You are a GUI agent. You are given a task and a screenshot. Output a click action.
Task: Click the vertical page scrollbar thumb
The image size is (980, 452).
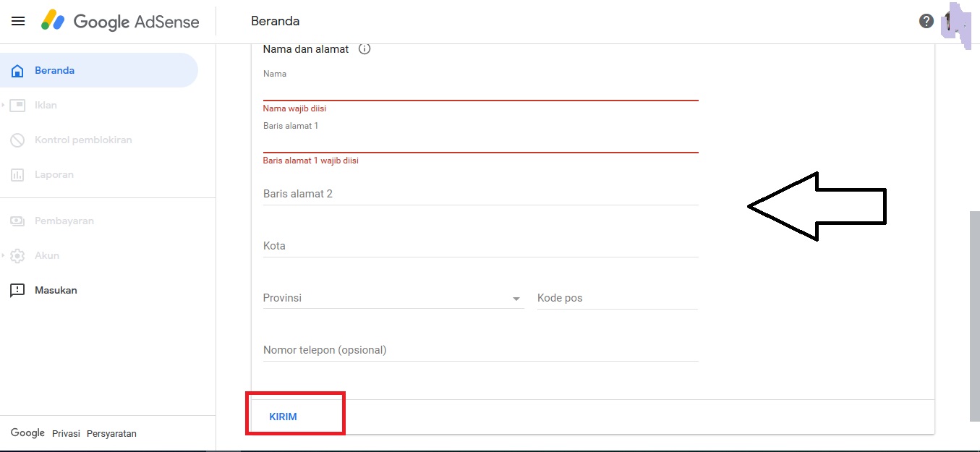974,315
